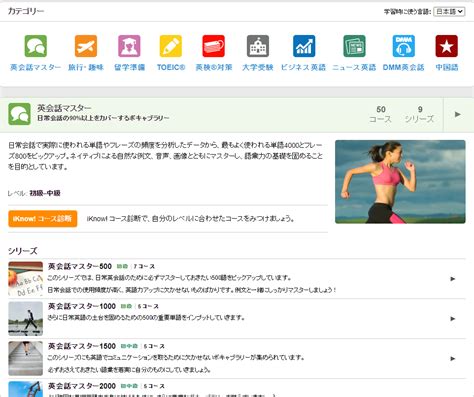Open the 英会話マスター2000 thumbnail
The height and width of the screenshot is (397, 474).
pyautogui.click(x=26, y=389)
